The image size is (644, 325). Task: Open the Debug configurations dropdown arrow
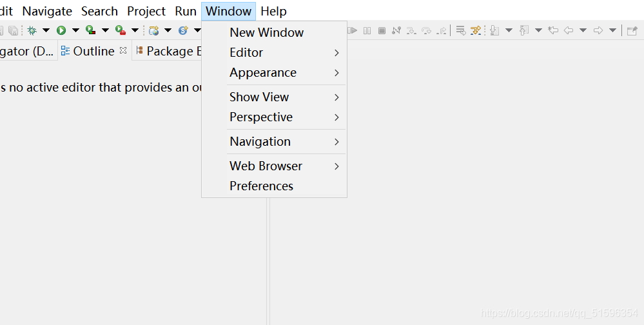click(46, 30)
